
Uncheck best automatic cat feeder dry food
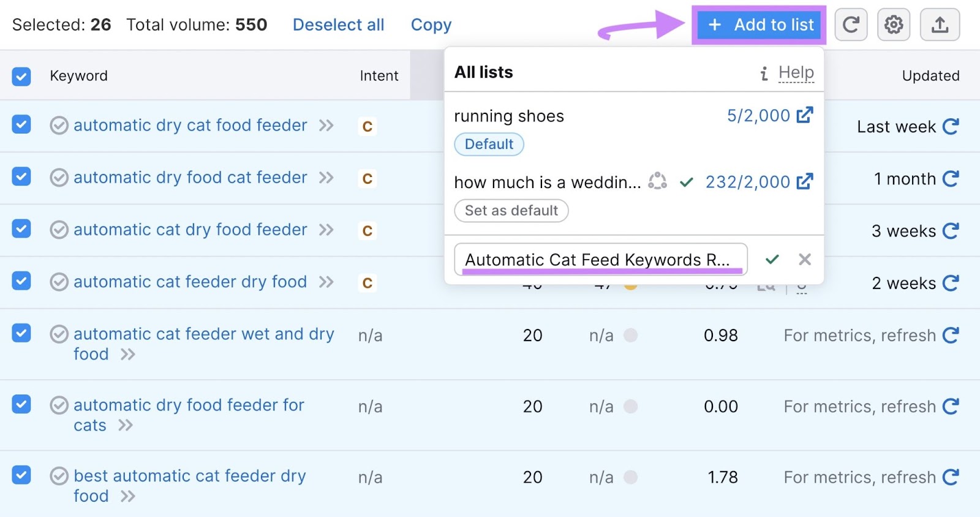[21, 475]
